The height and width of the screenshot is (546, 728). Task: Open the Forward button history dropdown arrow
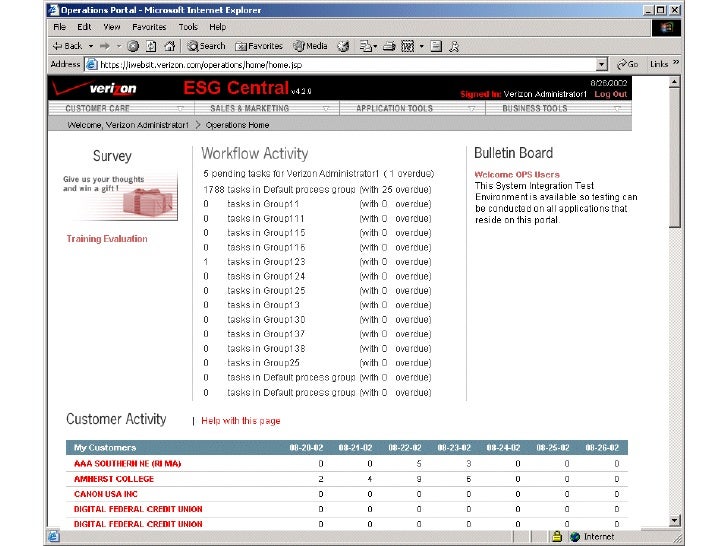(119, 46)
